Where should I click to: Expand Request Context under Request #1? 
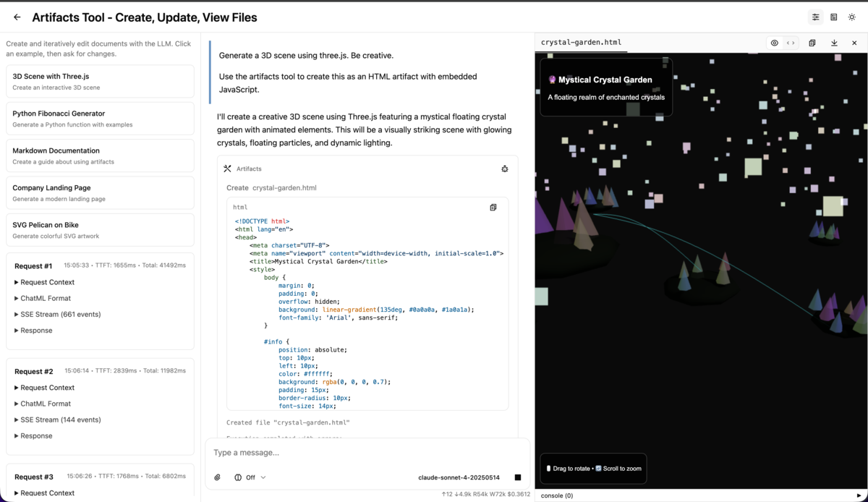[44, 282]
